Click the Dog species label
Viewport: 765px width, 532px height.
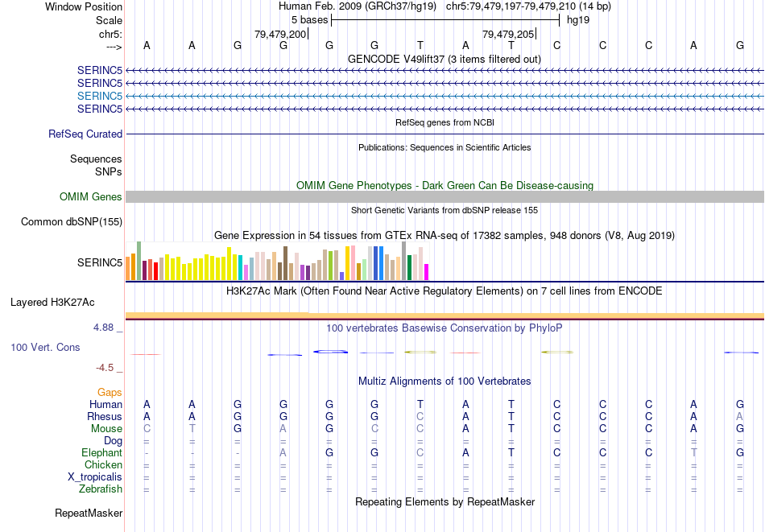click(114, 441)
